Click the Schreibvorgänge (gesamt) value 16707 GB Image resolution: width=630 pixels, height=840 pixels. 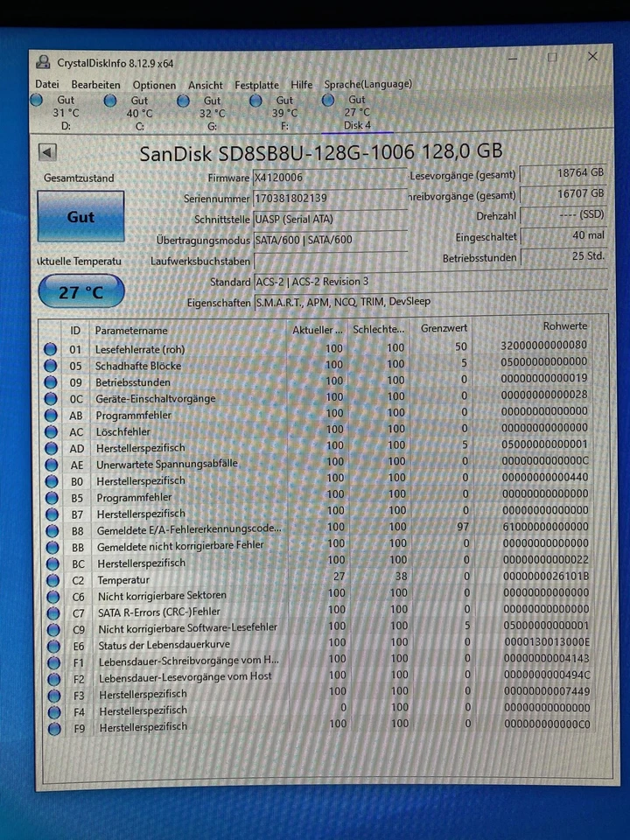coord(563,194)
